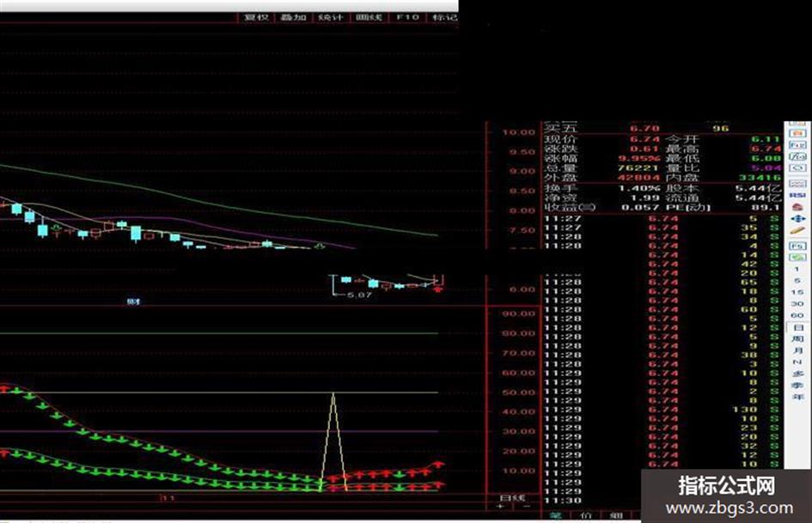The image size is (812, 523).
Task: Open the 细 detail tab
Action: (616, 515)
